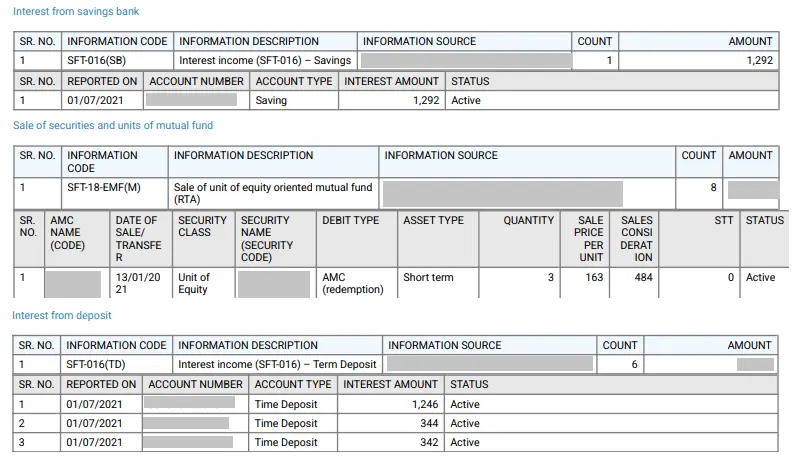Click 'Interest income (SFT-016) – Term Deposit' description
Screen dimensions: 810x476
(x=277, y=364)
